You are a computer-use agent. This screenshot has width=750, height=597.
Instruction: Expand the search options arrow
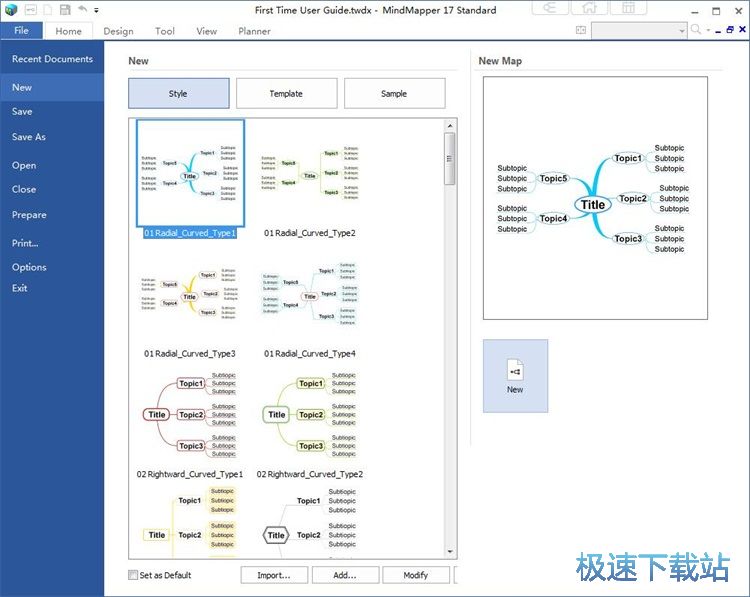[708, 31]
